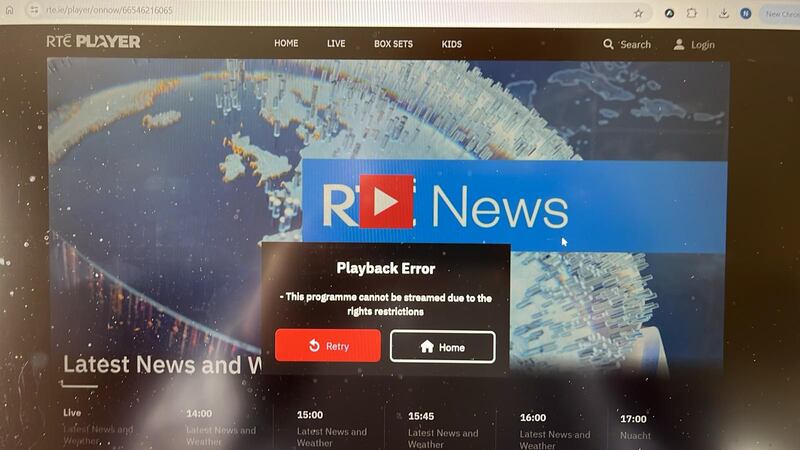This screenshot has height=450, width=800.
Task: Click the dark round extension icon in toolbar
Action: point(669,13)
